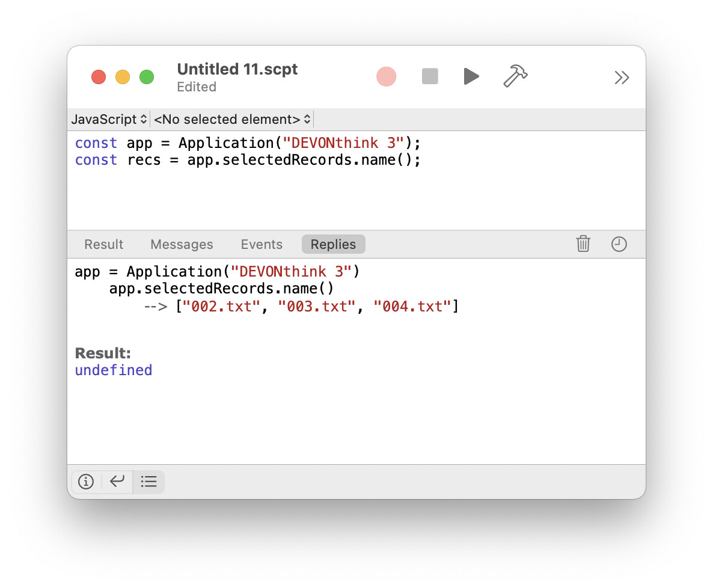Switch to the Messages tab
This screenshot has height=588, width=713.
pyautogui.click(x=182, y=245)
